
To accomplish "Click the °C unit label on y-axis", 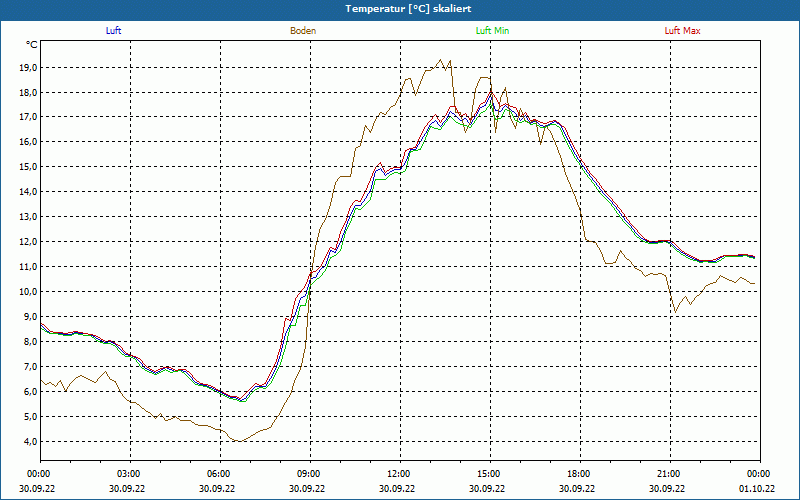I will click(x=32, y=45).
